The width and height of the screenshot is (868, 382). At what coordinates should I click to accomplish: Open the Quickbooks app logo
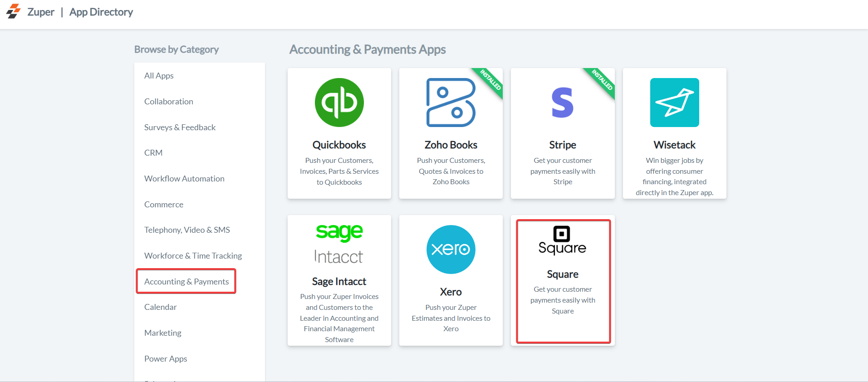[x=339, y=103]
